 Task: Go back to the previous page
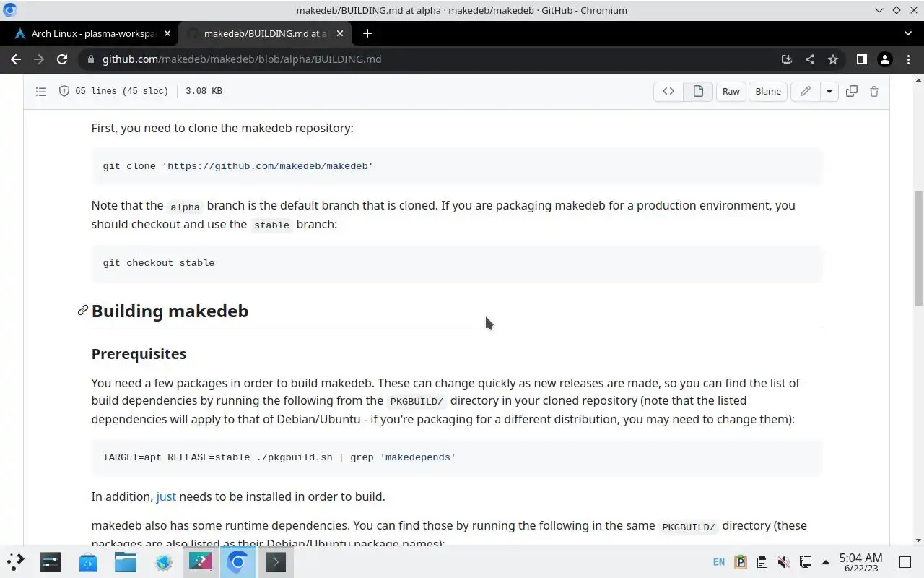[x=16, y=59]
